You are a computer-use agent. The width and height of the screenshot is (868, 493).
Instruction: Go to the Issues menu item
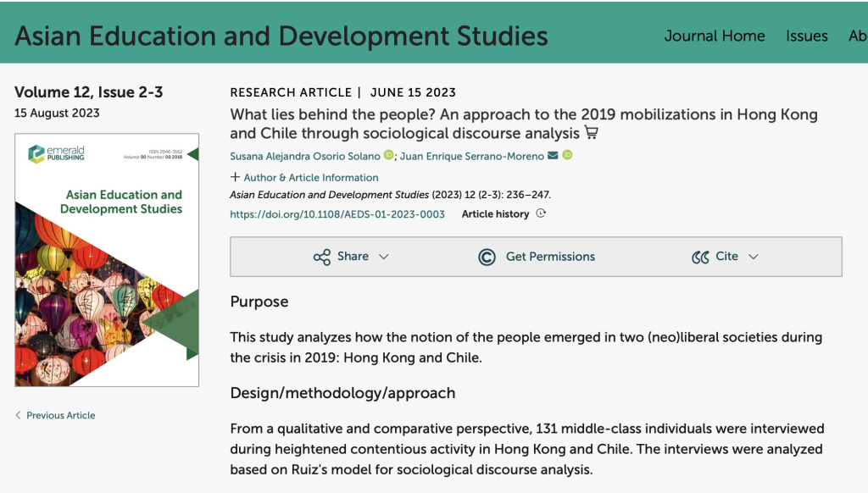[806, 36]
